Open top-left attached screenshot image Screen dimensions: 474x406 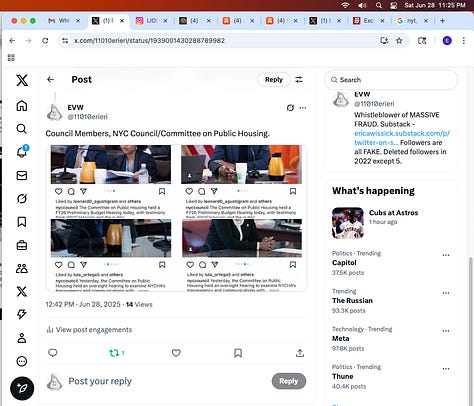pos(111,181)
